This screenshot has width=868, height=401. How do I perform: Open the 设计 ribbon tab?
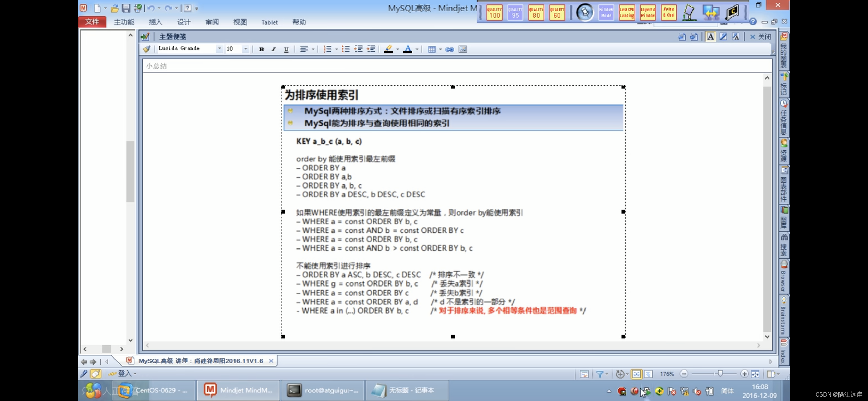click(x=184, y=22)
